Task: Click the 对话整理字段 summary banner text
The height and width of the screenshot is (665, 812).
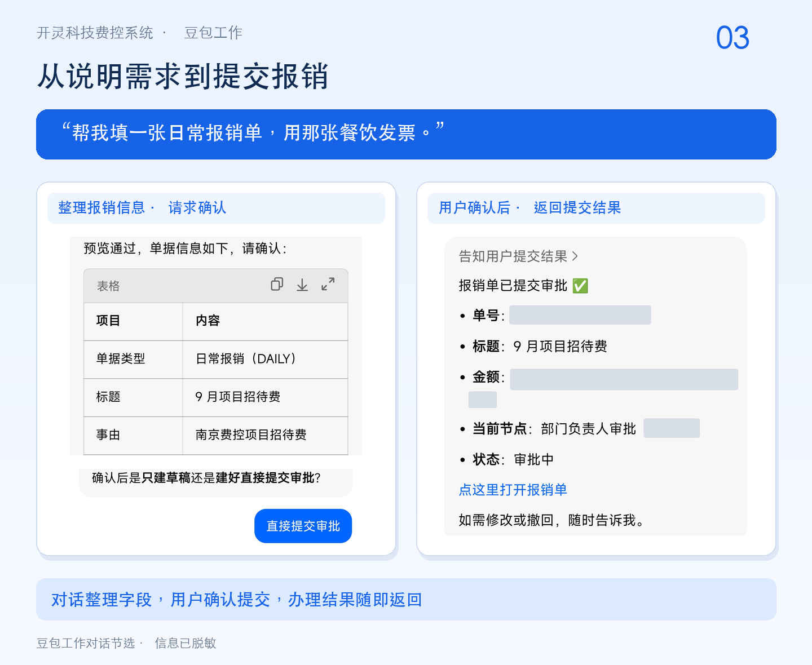Action: pyautogui.click(x=236, y=600)
